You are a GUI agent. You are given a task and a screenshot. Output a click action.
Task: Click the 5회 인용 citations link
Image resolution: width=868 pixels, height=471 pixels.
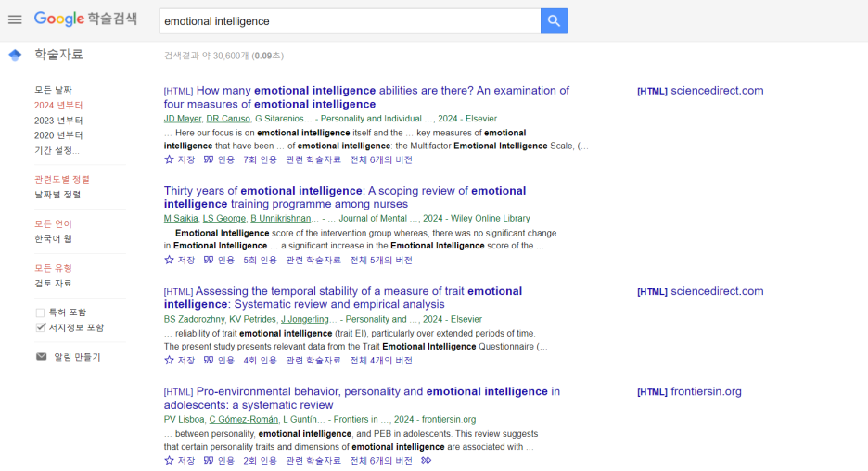pyautogui.click(x=261, y=260)
